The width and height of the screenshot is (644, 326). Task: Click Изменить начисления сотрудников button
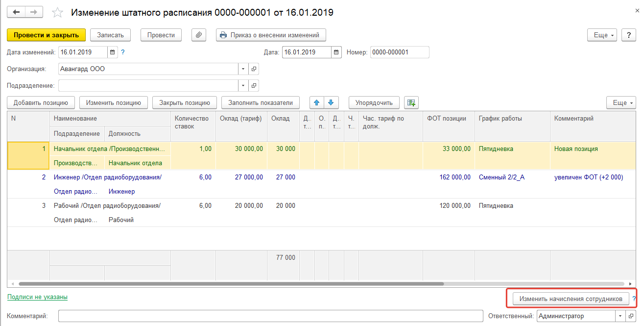pyautogui.click(x=570, y=298)
